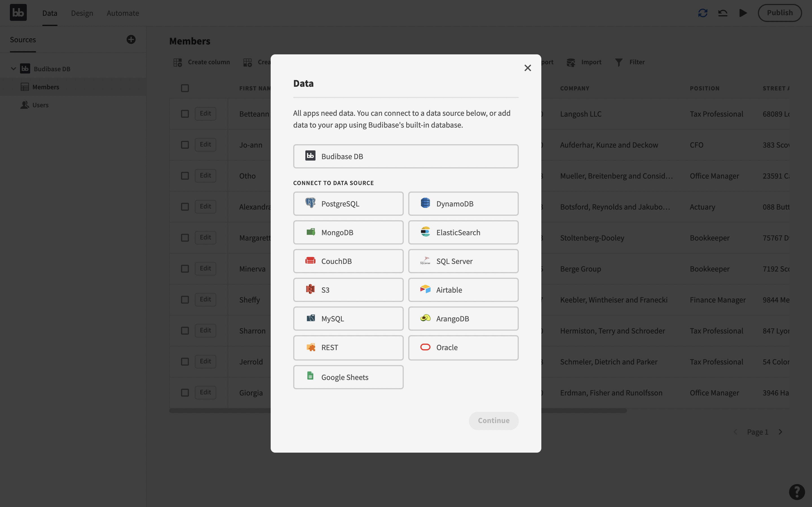
Task: Click the sync icon in the top toolbar
Action: point(703,13)
